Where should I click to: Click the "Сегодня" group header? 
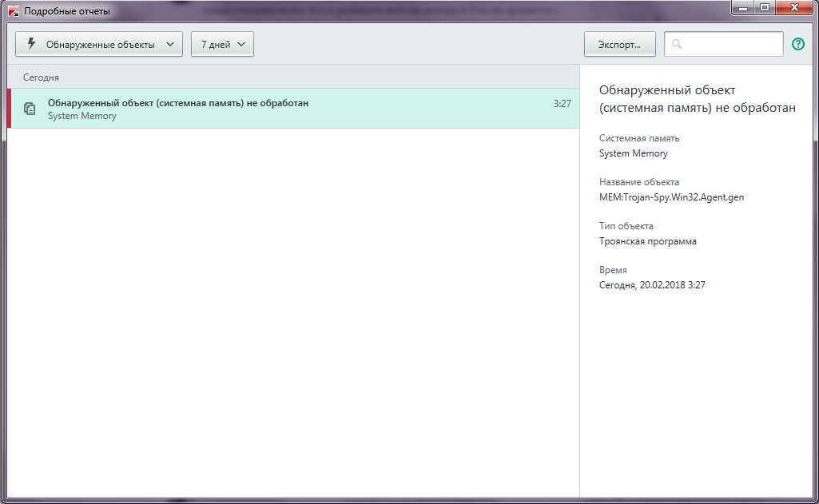pyautogui.click(x=41, y=77)
